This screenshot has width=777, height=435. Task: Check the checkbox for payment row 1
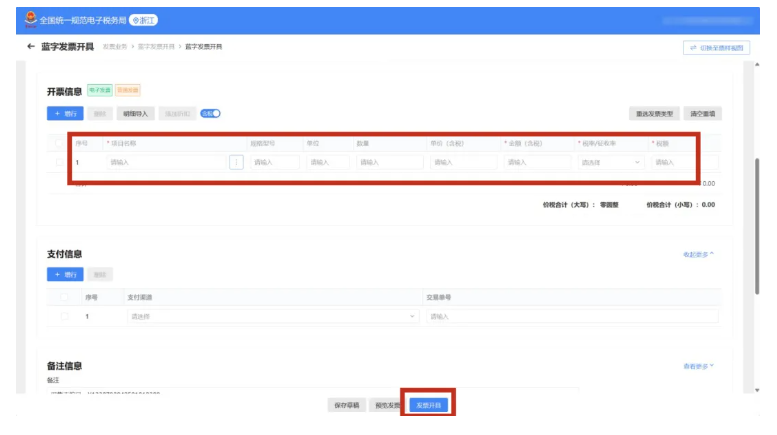[66, 317]
